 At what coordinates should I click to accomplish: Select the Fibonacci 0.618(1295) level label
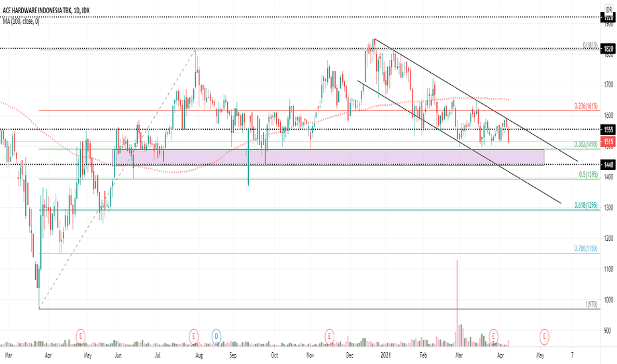click(x=586, y=205)
